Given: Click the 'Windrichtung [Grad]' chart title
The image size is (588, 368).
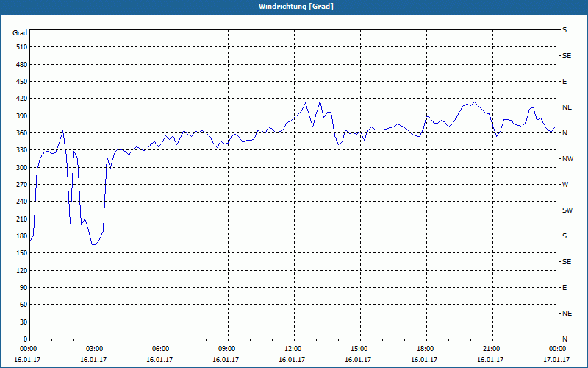Looking at the screenshot, I should pos(296,7).
